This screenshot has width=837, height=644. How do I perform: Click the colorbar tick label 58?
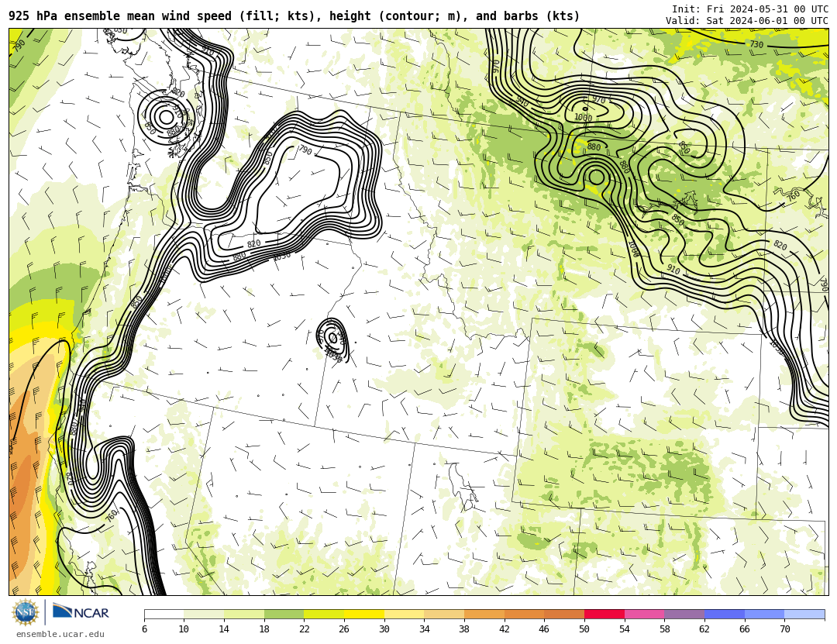(664, 629)
